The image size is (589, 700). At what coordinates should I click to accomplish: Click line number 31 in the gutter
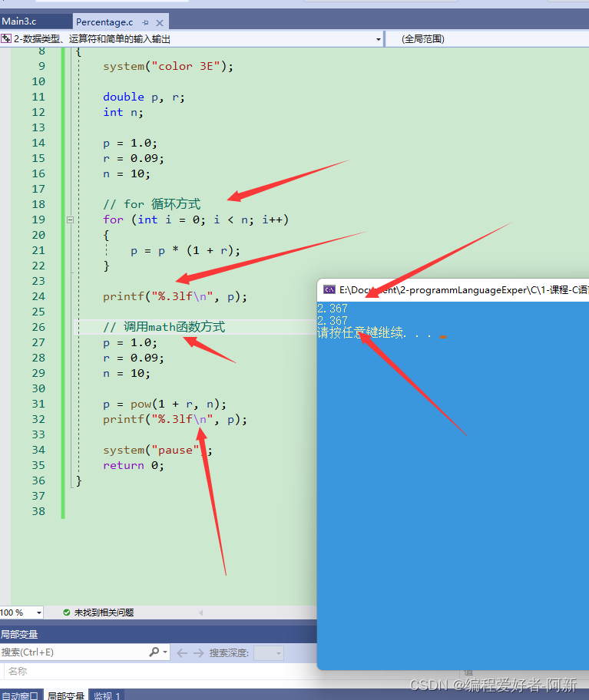click(x=38, y=404)
